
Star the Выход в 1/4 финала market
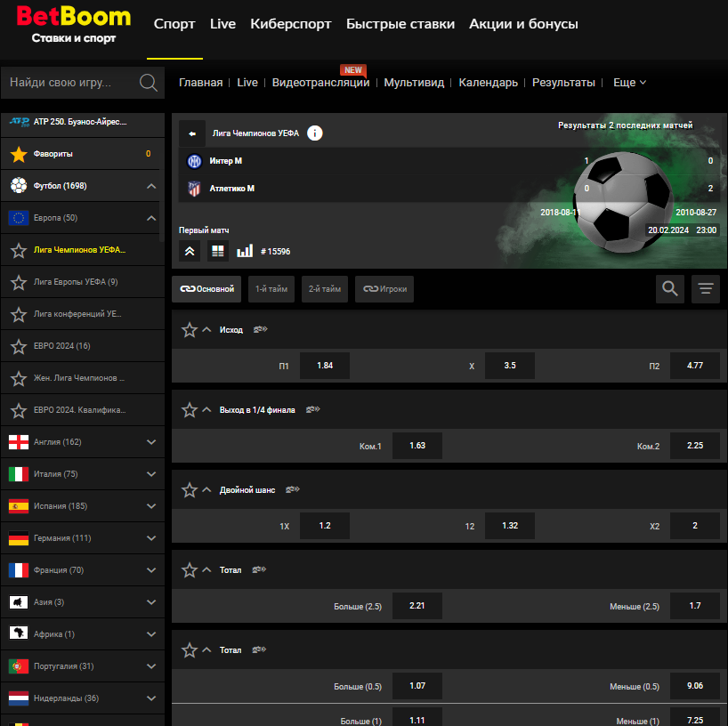pyautogui.click(x=190, y=410)
